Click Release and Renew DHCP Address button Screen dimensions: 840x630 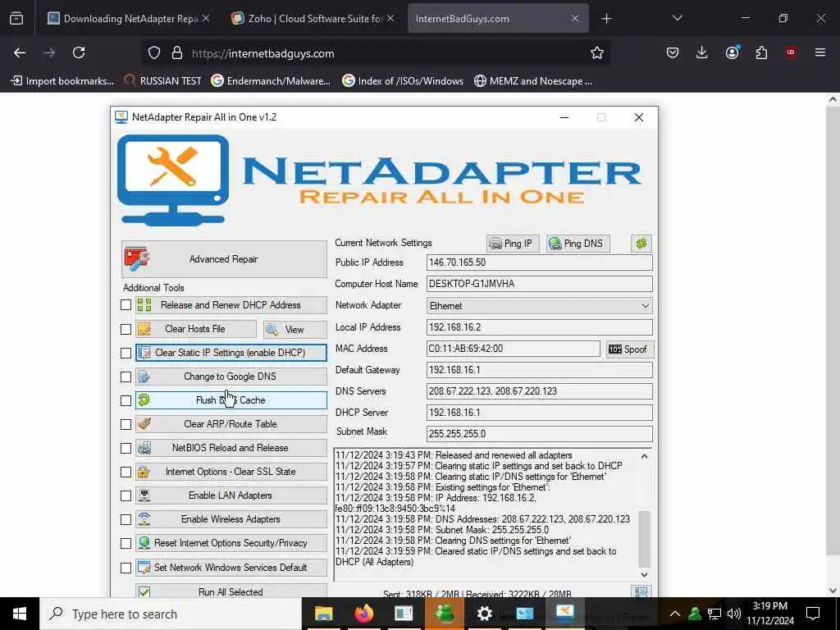231,305
